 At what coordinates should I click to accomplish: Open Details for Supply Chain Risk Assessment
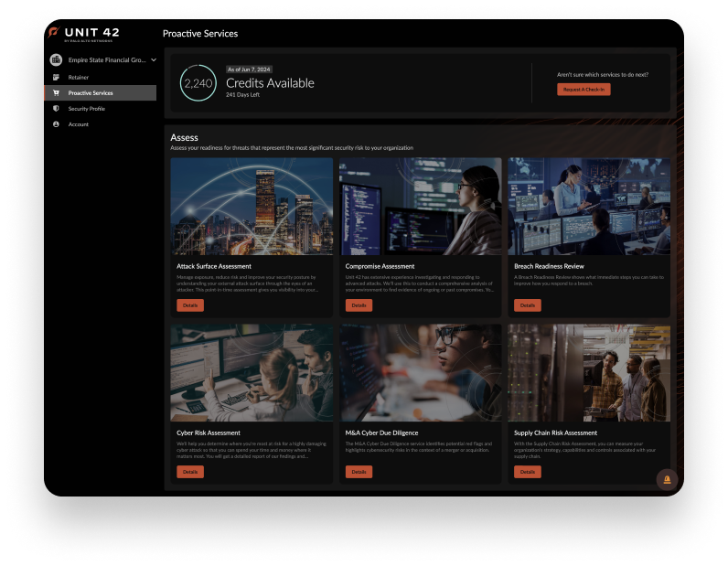coord(528,472)
